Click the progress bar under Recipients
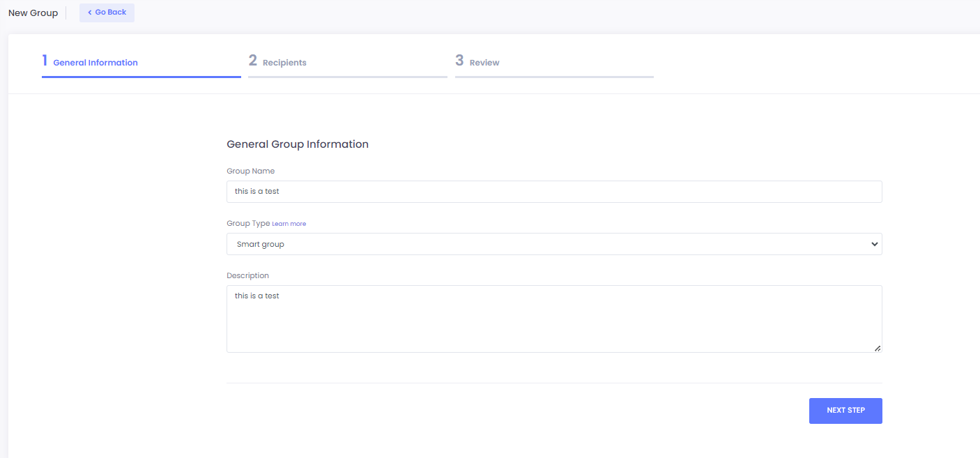Screen dimensions: 980x458 tap(347, 77)
